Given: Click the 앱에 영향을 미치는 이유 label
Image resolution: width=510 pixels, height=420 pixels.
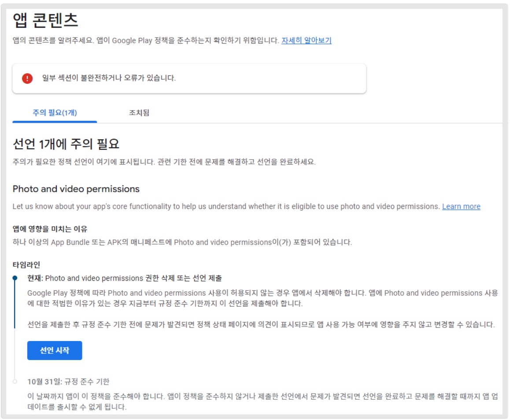Looking at the screenshot, I should tap(50, 229).
